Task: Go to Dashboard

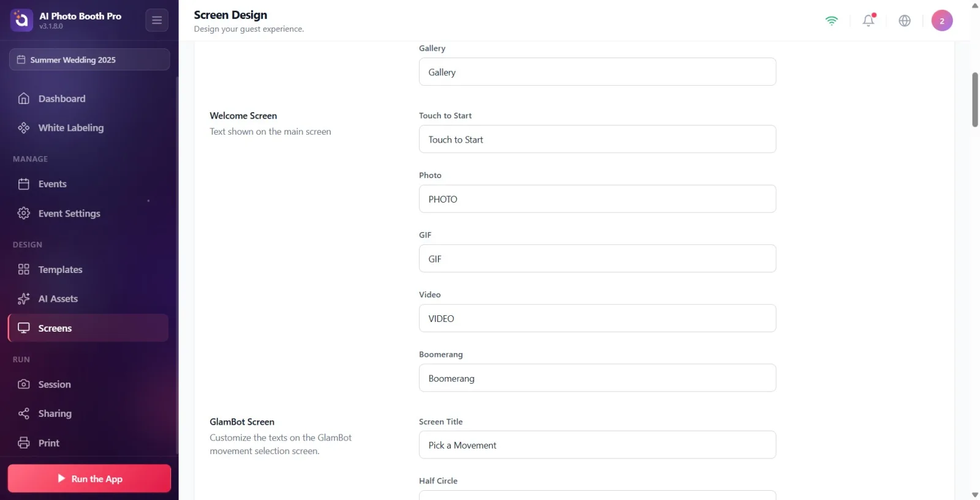Action: [88, 99]
